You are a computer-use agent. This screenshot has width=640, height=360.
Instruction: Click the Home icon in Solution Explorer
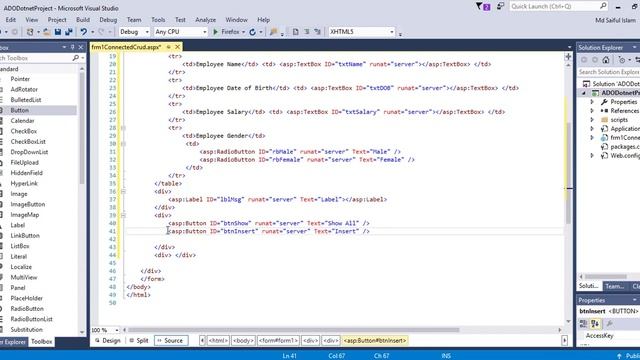point(606,60)
